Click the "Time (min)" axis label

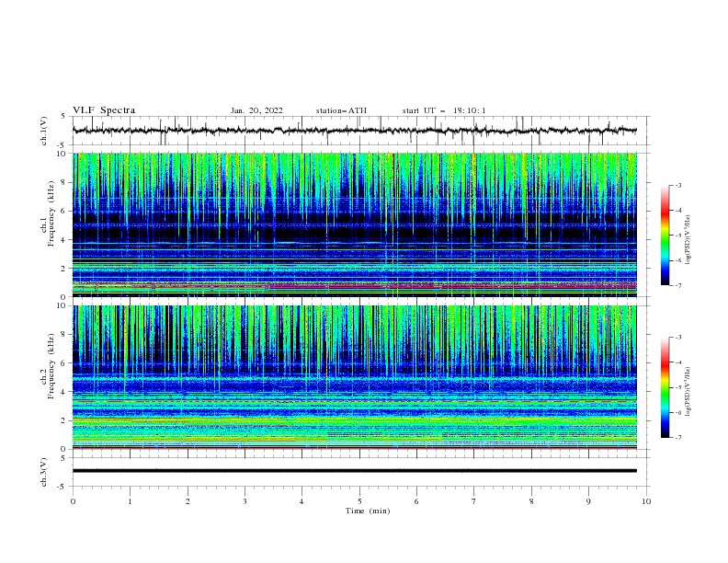click(368, 511)
